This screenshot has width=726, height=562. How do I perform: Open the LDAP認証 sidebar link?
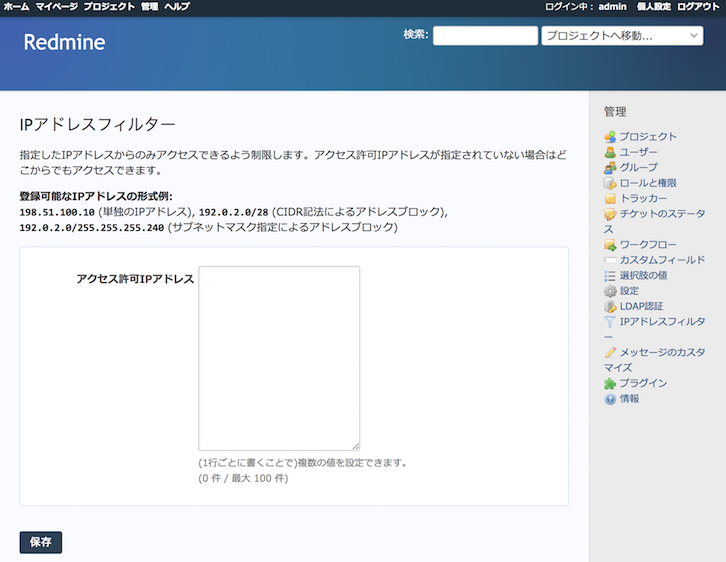coord(641,306)
